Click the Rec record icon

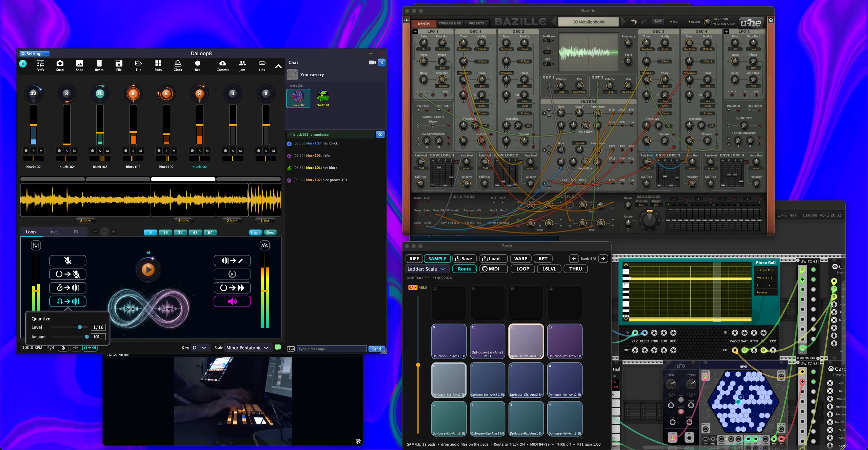pyautogui.click(x=197, y=65)
